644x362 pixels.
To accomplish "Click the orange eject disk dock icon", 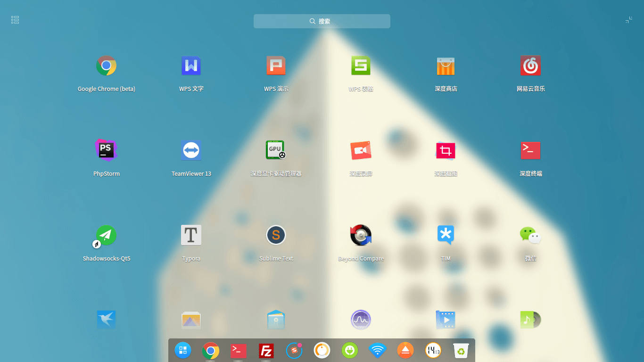I will tap(405, 350).
